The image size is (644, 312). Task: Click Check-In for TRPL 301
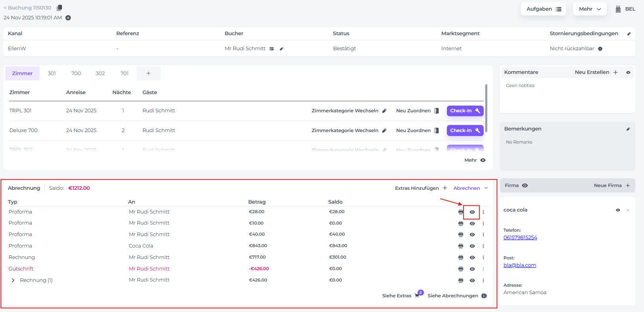(x=465, y=111)
